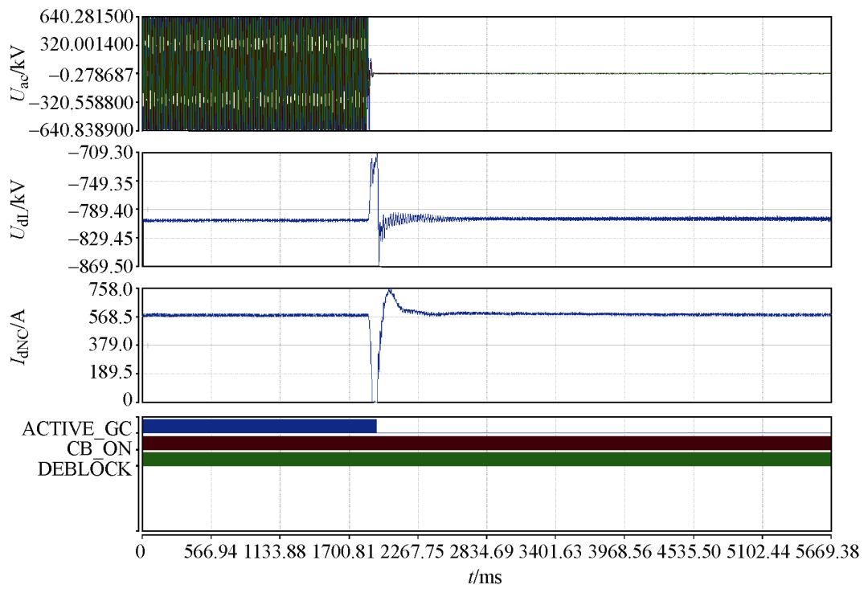This screenshot has height=593, width=868.
Task: Select the green DEBLOCK status bar
Action: point(487,459)
